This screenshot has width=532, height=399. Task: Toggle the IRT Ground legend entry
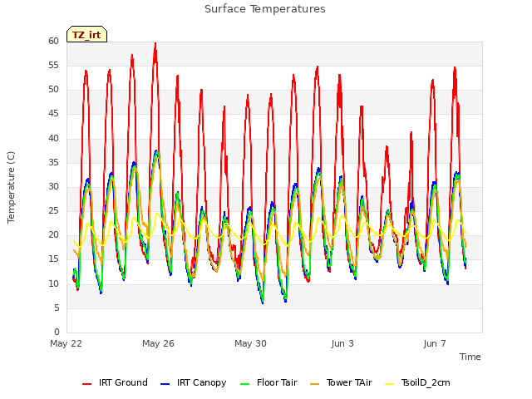pyautogui.click(x=115, y=382)
